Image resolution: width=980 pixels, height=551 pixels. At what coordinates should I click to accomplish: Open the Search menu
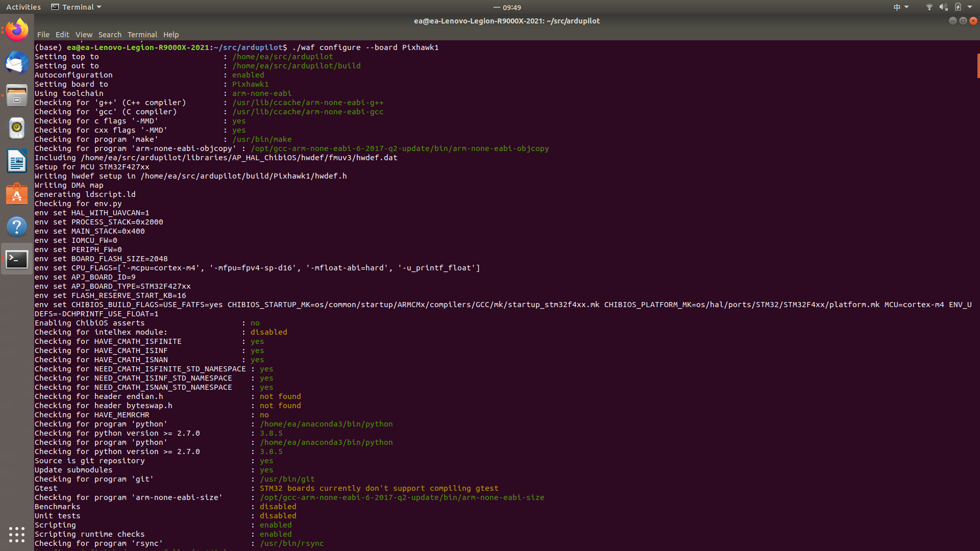110,34
